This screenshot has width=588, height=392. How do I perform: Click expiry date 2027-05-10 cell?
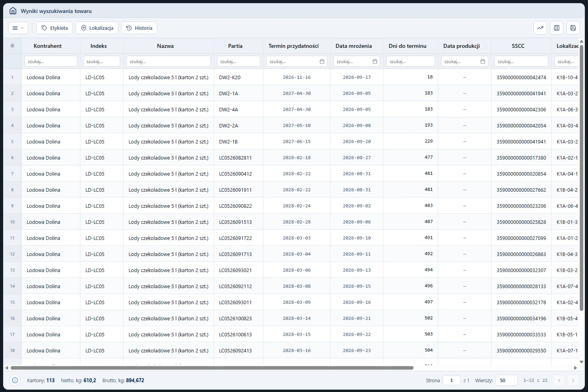coord(297,125)
